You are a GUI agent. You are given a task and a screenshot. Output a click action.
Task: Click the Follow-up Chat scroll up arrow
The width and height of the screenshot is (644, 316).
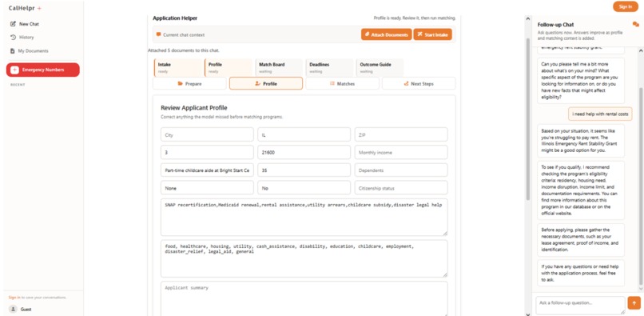[x=640, y=50]
